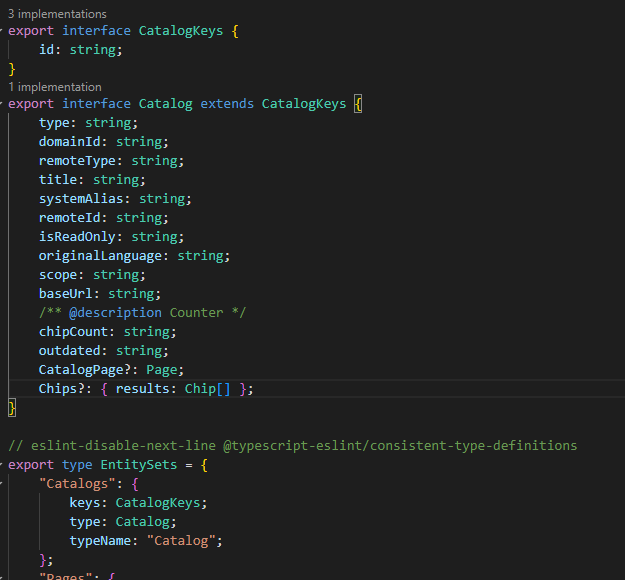Screen dimensions: 625x580
Task: Click the CatalogPage? property name
Action: coord(85,370)
